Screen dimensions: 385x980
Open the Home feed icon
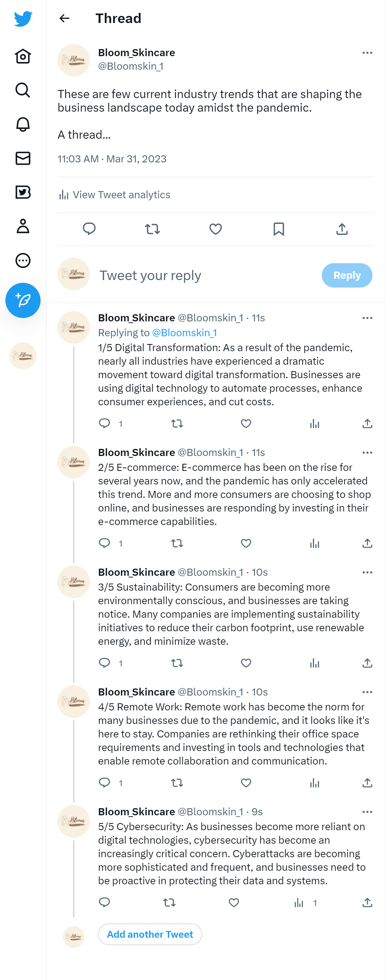[x=23, y=56]
